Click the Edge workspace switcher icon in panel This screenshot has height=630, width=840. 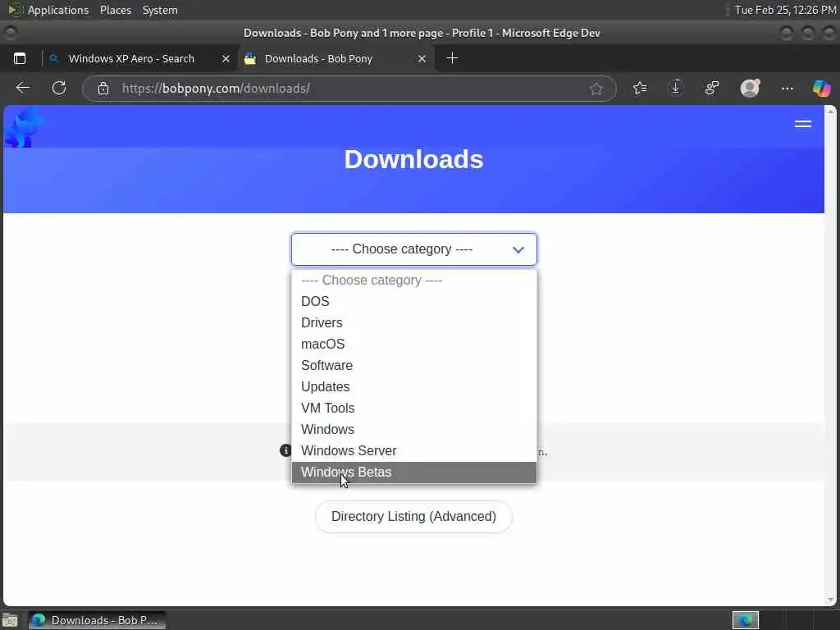click(745, 620)
